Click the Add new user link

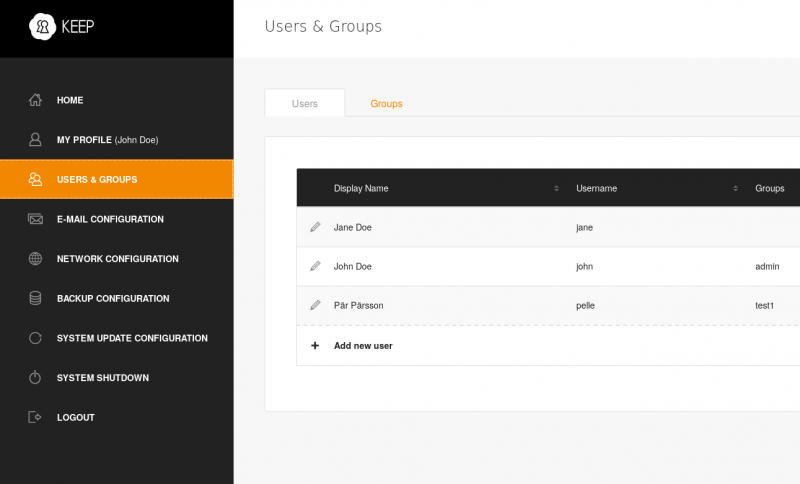tap(363, 345)
